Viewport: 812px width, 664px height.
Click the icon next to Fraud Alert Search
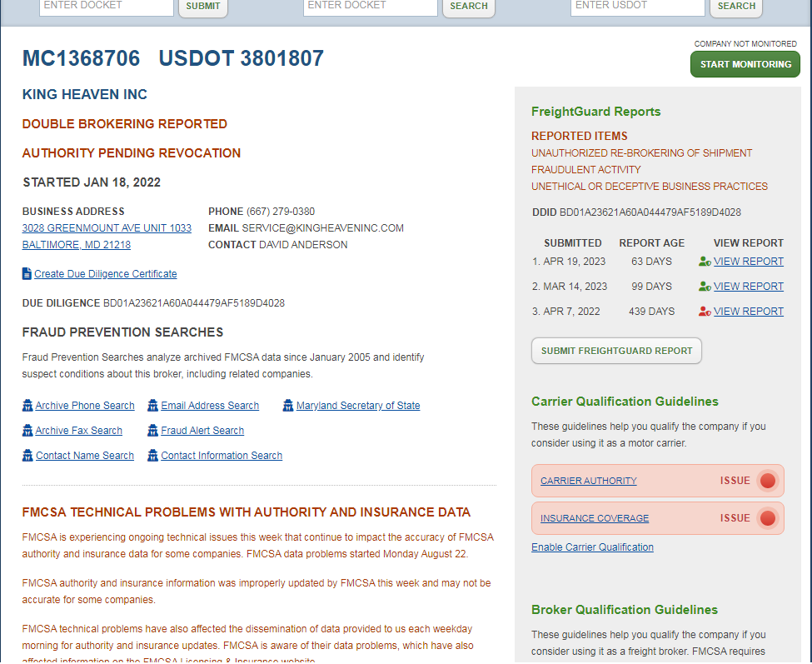pyautogui.click(x=153, y=431)
